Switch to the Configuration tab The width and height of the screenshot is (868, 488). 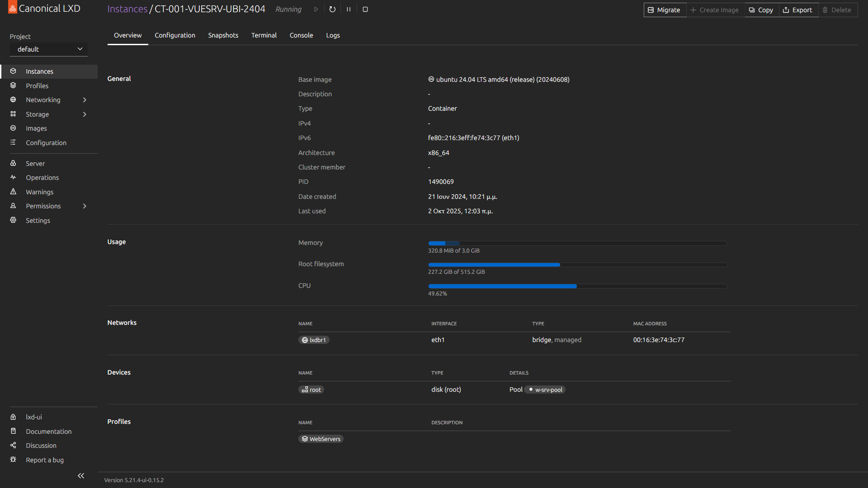[175, 35]
